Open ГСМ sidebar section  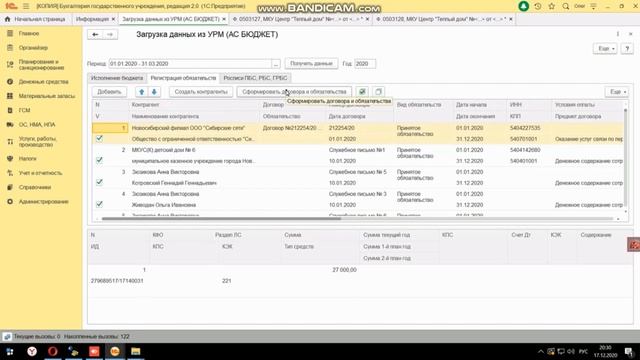coord(24,110)
